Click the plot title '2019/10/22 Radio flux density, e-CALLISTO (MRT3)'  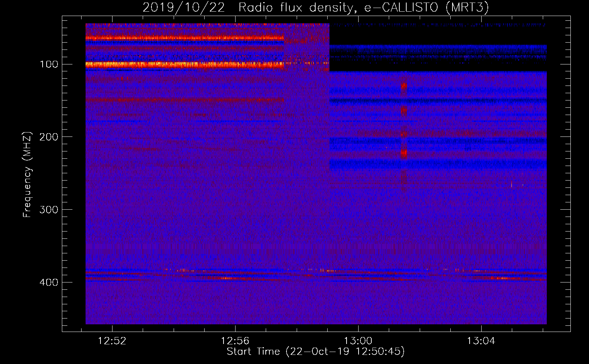(x=316, y=8)
